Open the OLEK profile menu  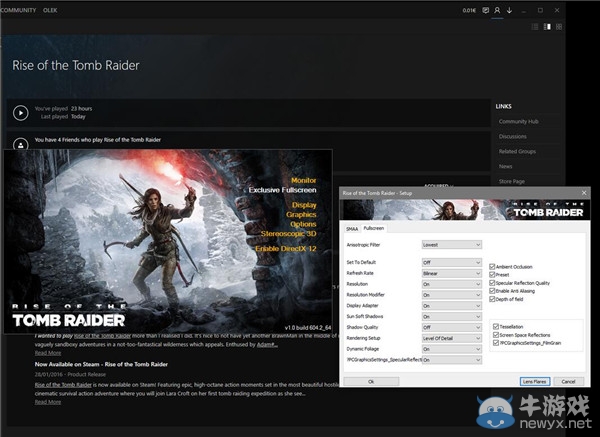[50, 10]
